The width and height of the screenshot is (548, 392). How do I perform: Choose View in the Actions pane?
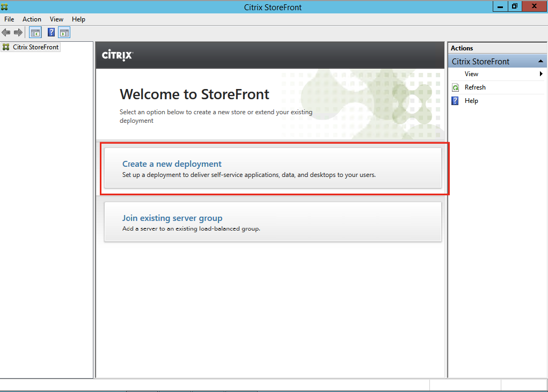[x=471, y=74]
